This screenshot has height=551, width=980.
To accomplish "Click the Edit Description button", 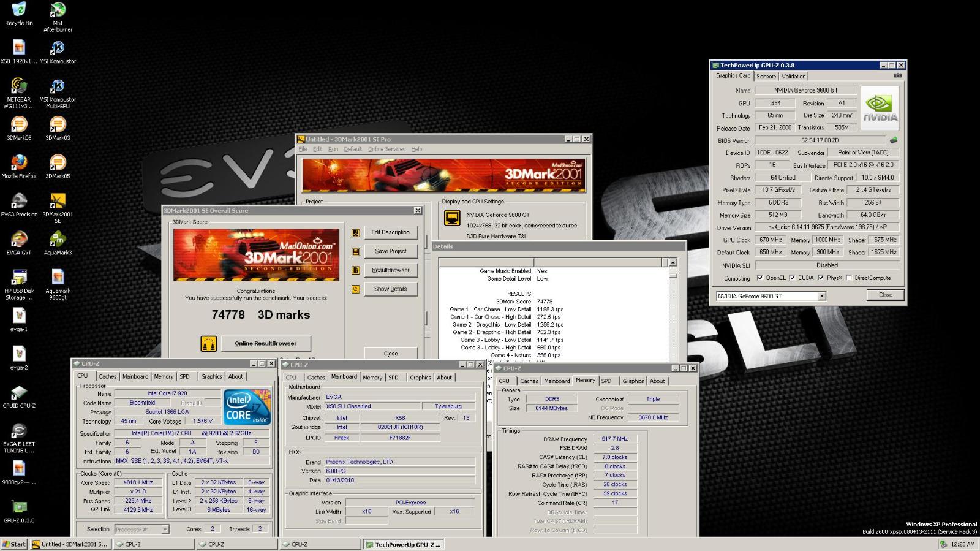I will (391, 232).
